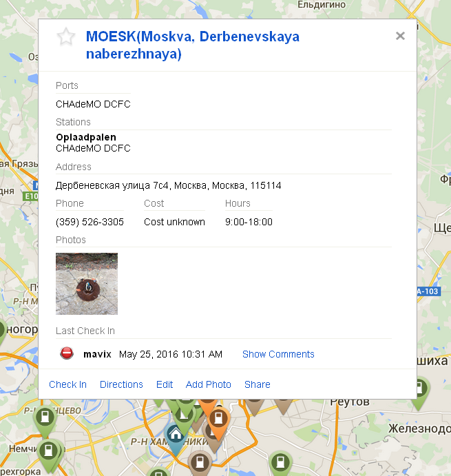This screenshot has width=451, height=476.
Task: Select the green charger pin above ЦЕВО label
Action: pos(45,419)
